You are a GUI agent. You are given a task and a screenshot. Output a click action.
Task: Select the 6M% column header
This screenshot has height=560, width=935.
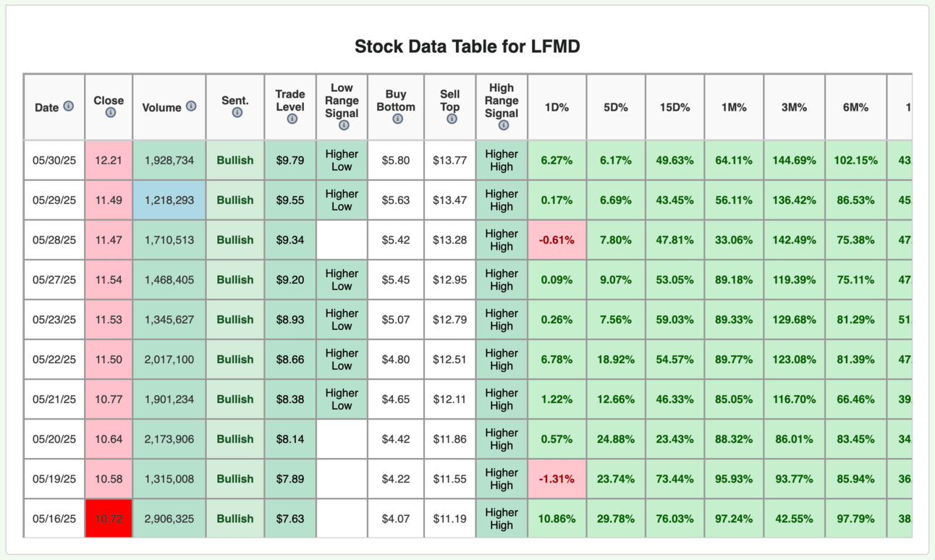855,107
